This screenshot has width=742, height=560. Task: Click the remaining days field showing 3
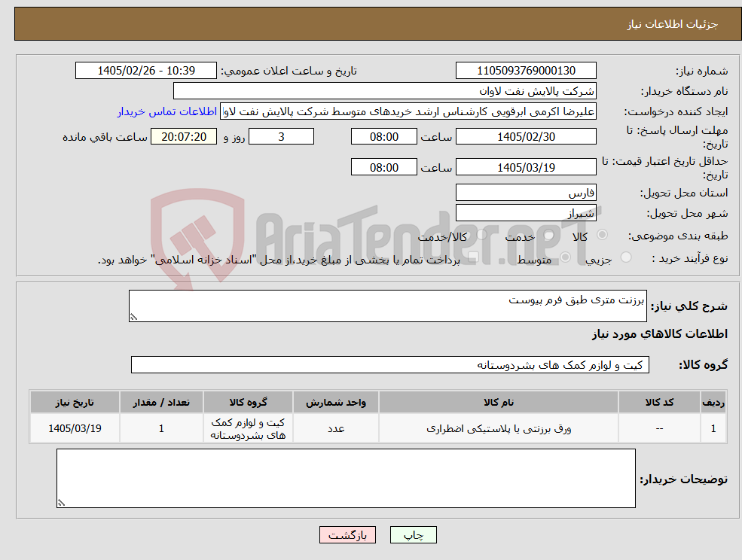pos(281,137)
